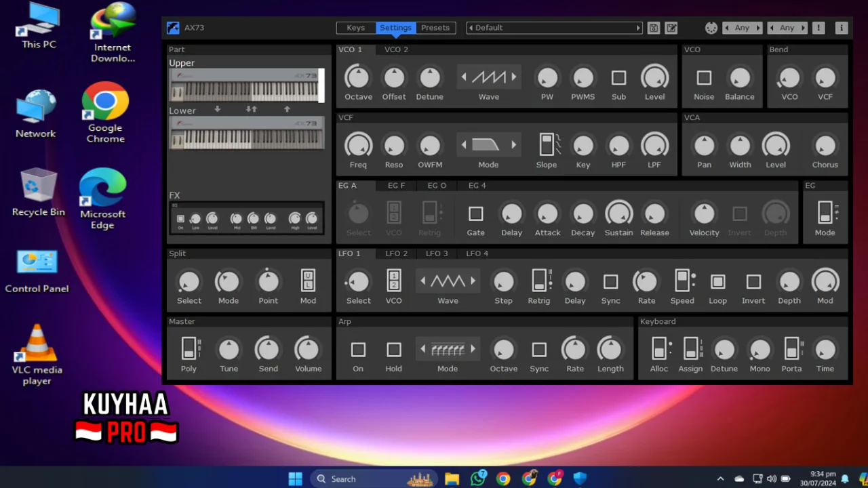Toggle the LFO 1 Invert checkbox
The image size is (868, 488).
coord(753,281)
